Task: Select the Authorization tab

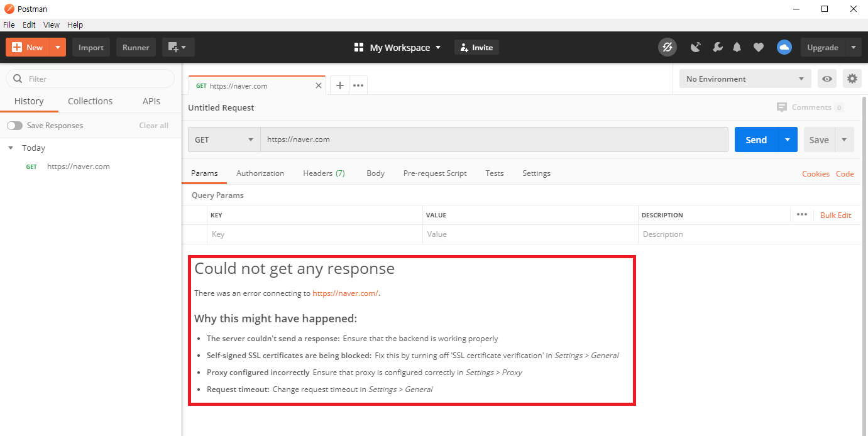Action: pos(260,173)
